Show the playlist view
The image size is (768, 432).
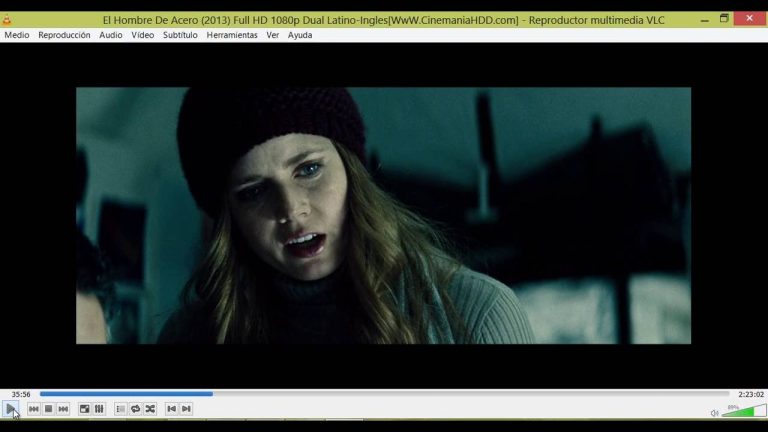click(x=120, y=408)
